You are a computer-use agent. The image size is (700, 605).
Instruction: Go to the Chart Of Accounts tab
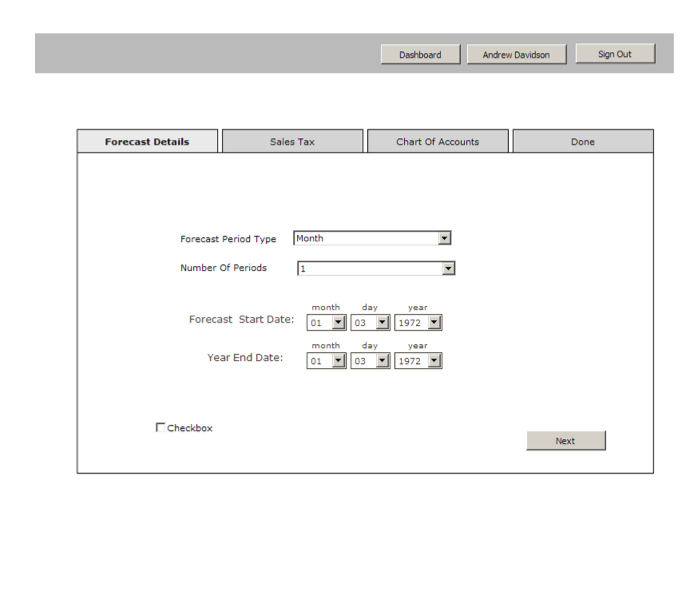(437, 142)
